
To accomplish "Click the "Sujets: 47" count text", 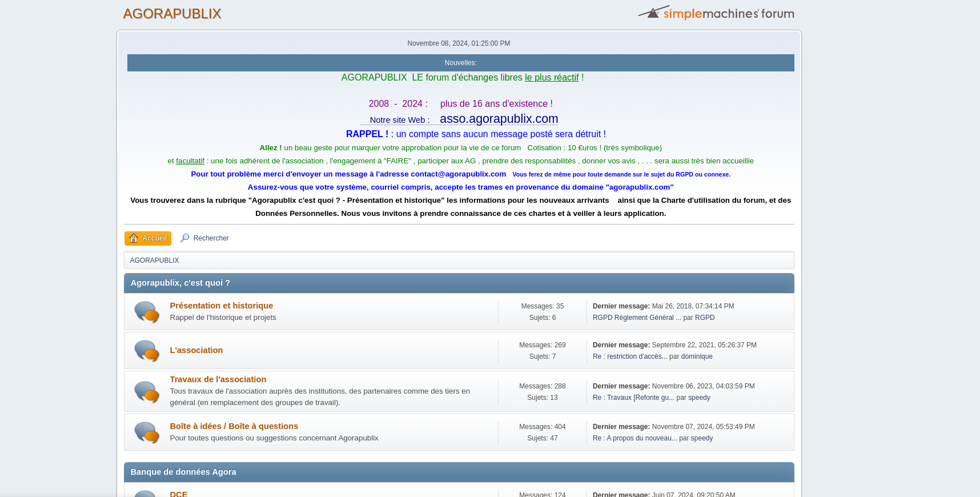I will coord(542,438).
